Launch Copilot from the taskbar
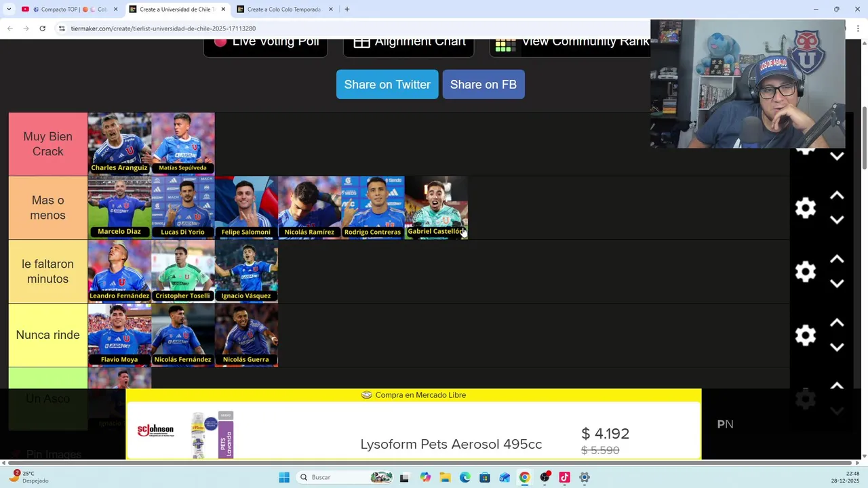The height and width of the screenshot is (488, 868). point(425,477)
